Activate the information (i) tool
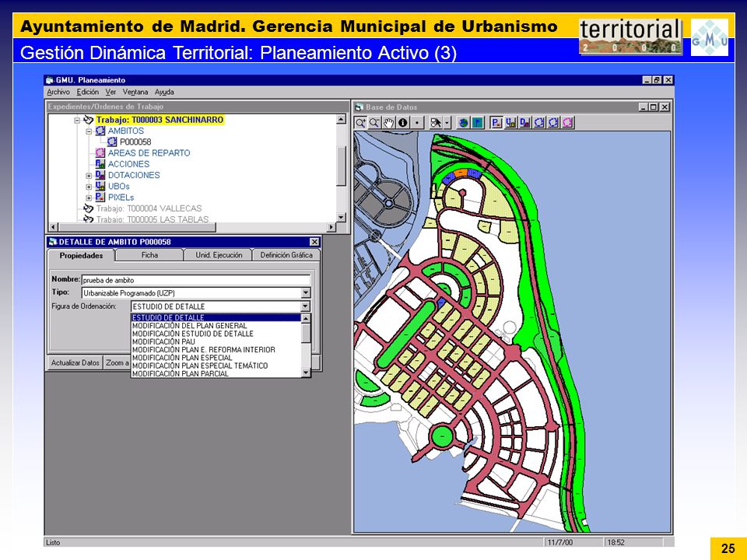747x560 pixels. click(403, 123)
